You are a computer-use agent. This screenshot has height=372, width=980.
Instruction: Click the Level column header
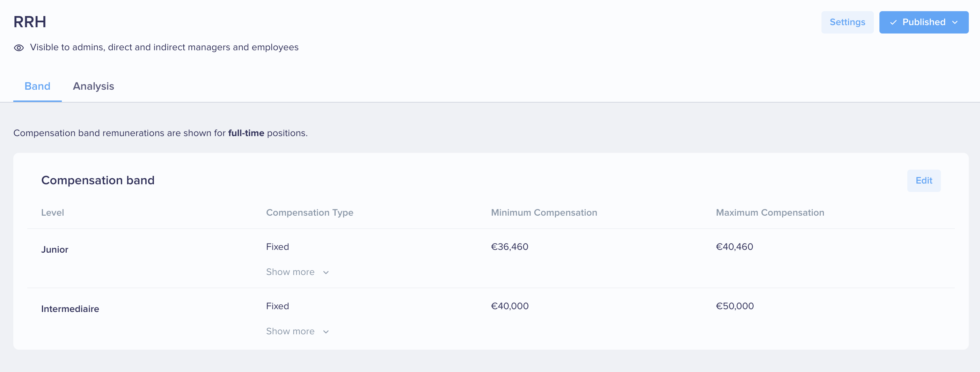click(x=52, y=213)
